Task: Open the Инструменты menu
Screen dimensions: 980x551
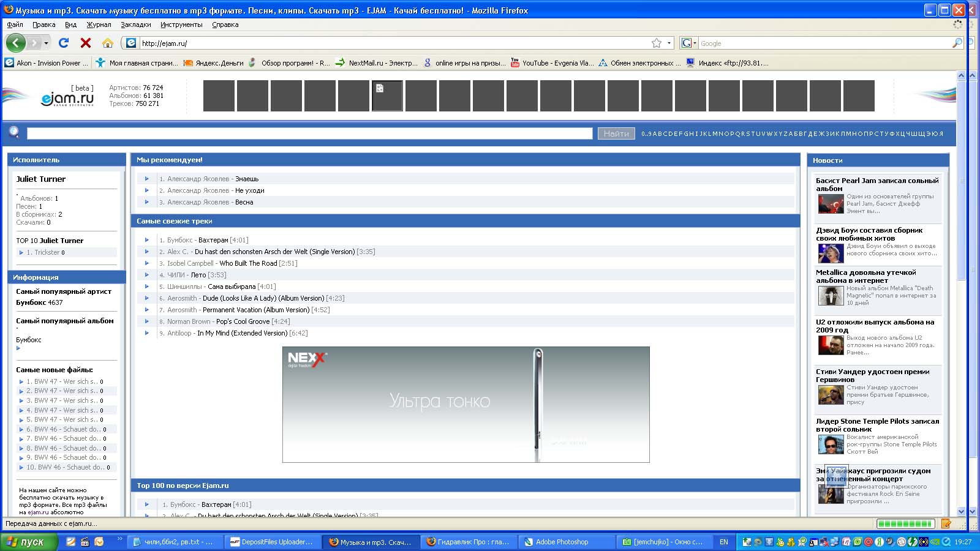Action: tap(181, 24)
